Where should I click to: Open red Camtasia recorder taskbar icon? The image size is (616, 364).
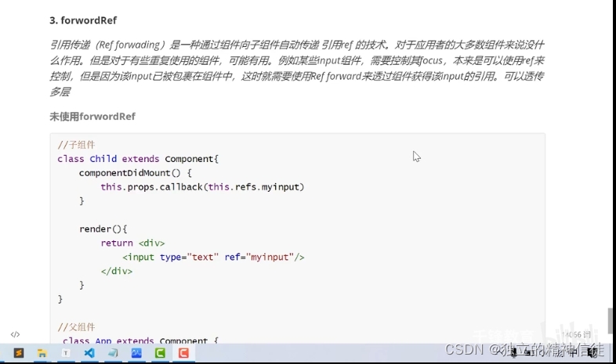coord(183,353)
